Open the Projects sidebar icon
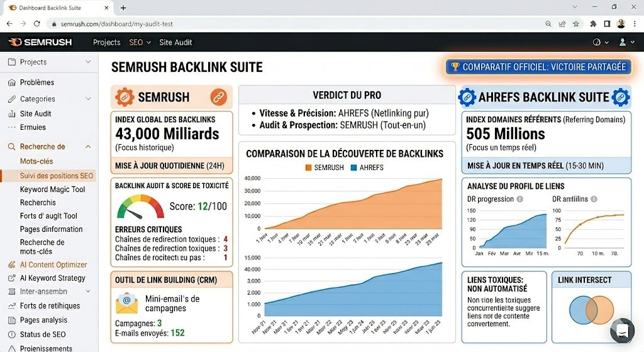 (12, 62)
